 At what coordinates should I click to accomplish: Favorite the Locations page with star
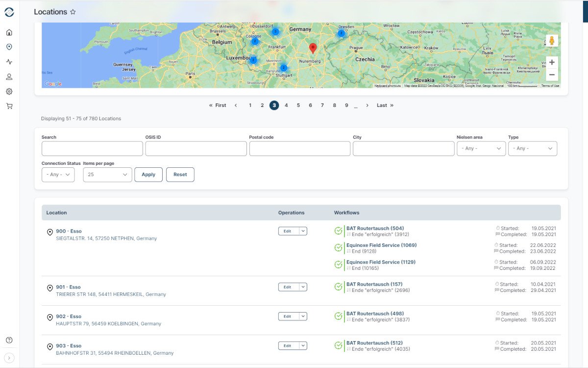73,12
